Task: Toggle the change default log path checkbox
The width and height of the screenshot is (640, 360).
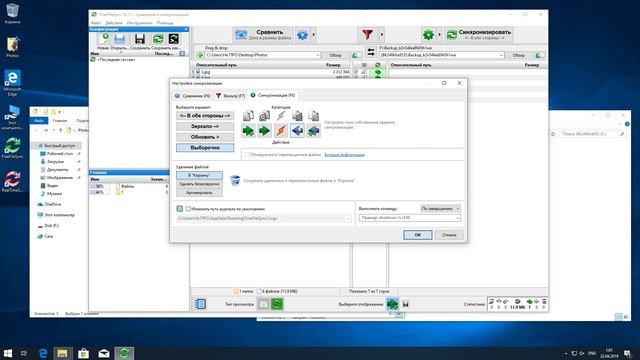Action: [x=188, y=209]
